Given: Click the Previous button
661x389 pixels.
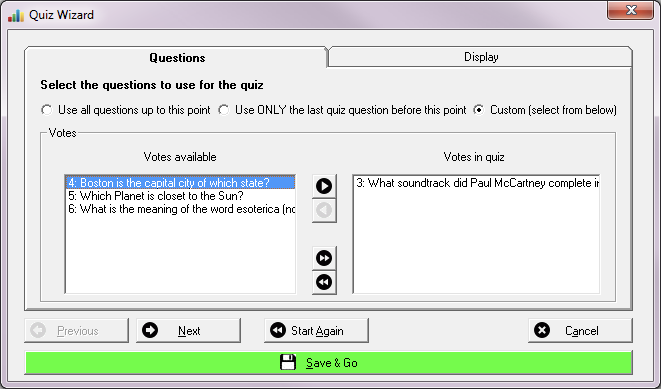Looking at the screenshot, I should 76,330.
